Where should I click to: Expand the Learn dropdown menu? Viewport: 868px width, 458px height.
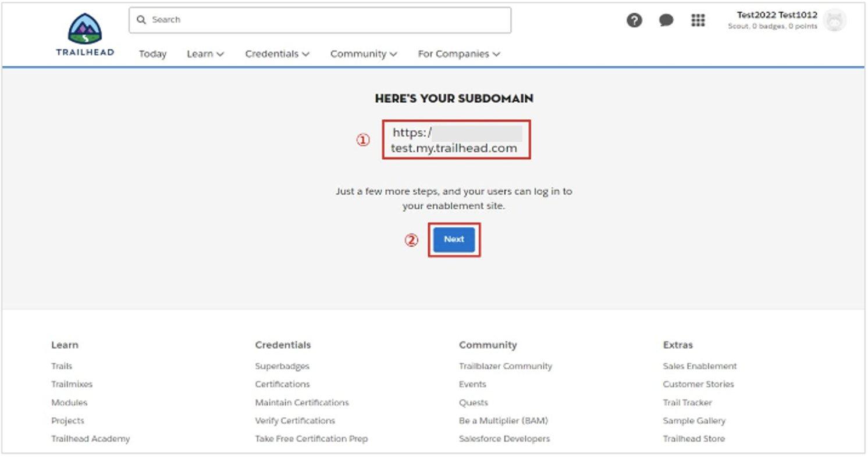coord(205,53)
